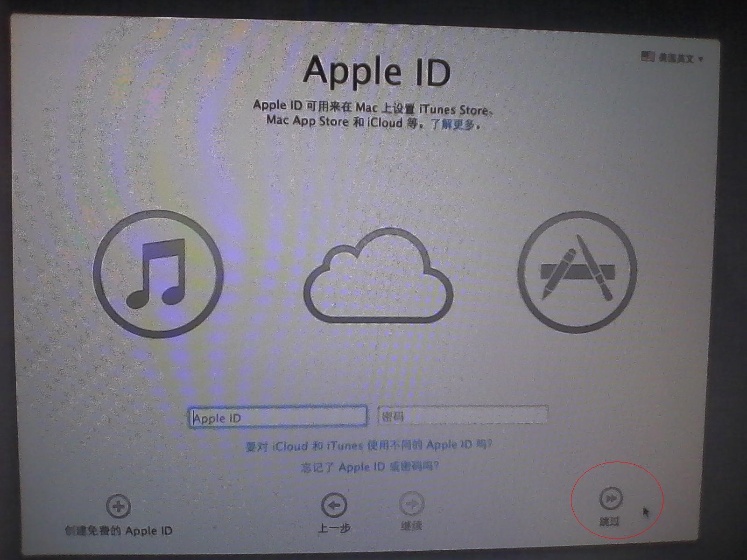
Task: Click the 创建免费的 Apple ID label
Action: [119, 531]
